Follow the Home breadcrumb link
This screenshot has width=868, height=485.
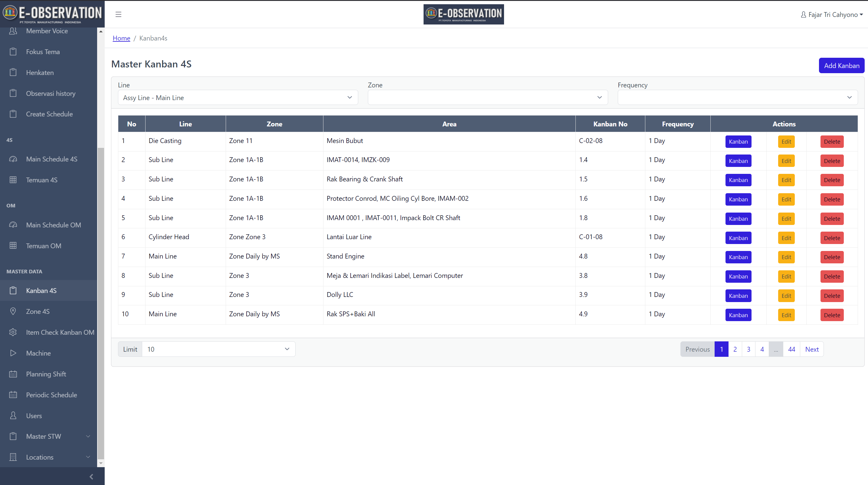pyautogui.click(x=121, y=38)
